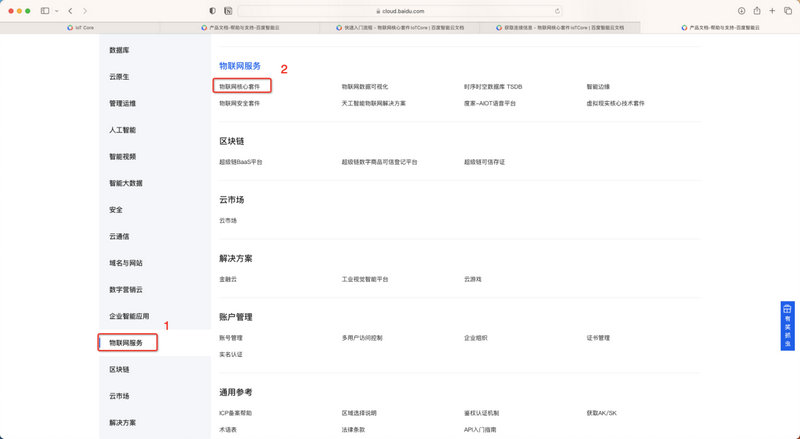Image resolution: width=800 pixels, height=439 pixels.
Task: Select 解决方案 in left sidebar
Action: coord(122,423)
